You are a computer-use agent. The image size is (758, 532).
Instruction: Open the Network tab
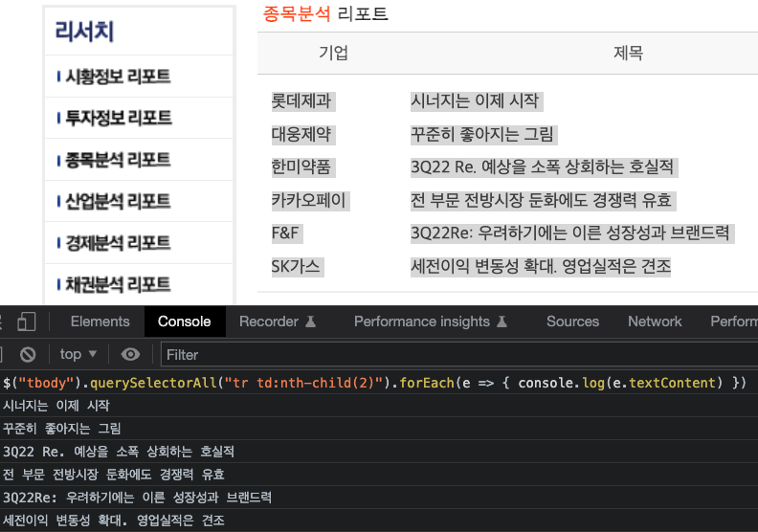(x=655, y=321)
